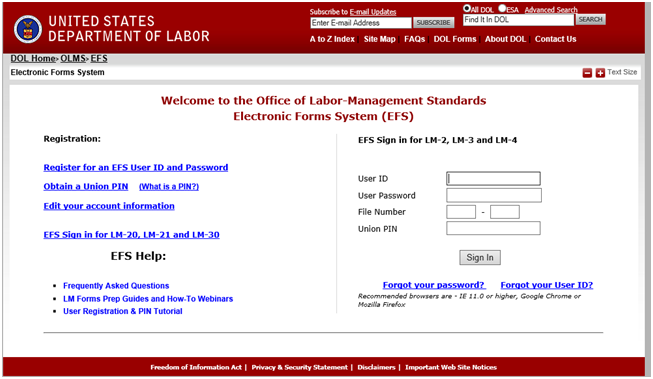653x379 pixels.
Task: Open Frequently Asked Questions link
Action: (x=116, y=286)
